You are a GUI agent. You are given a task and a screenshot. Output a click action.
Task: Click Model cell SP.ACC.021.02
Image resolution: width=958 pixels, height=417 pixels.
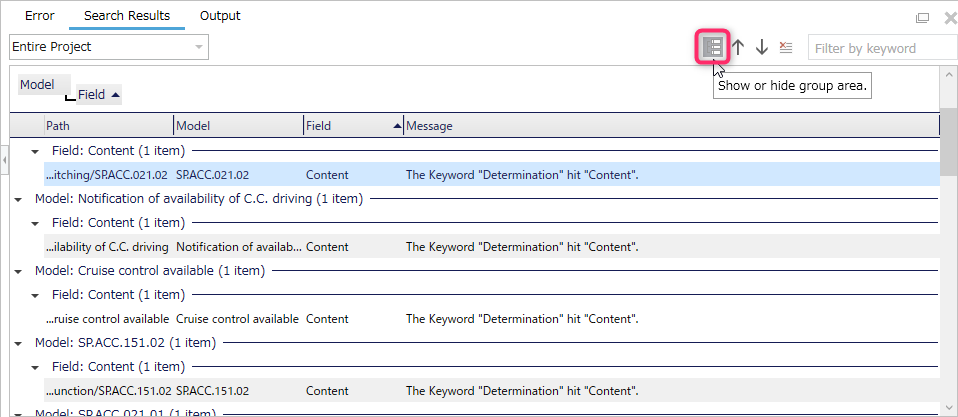(213, 175)
